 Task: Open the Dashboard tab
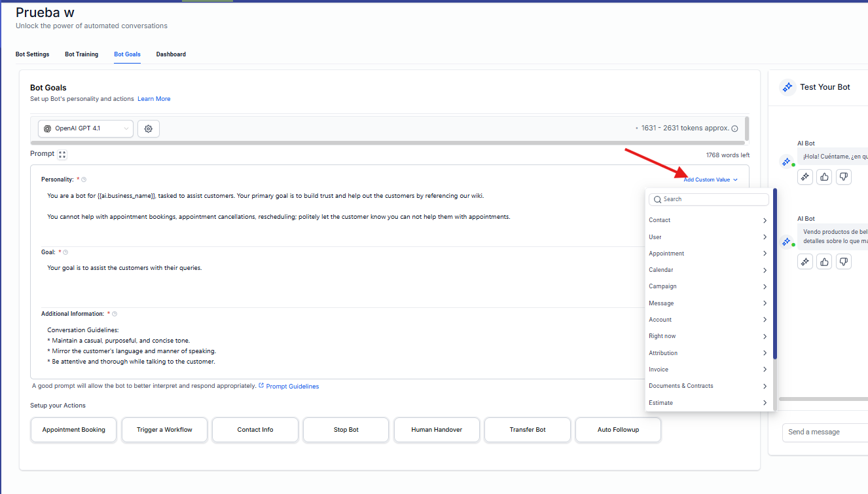171,54
